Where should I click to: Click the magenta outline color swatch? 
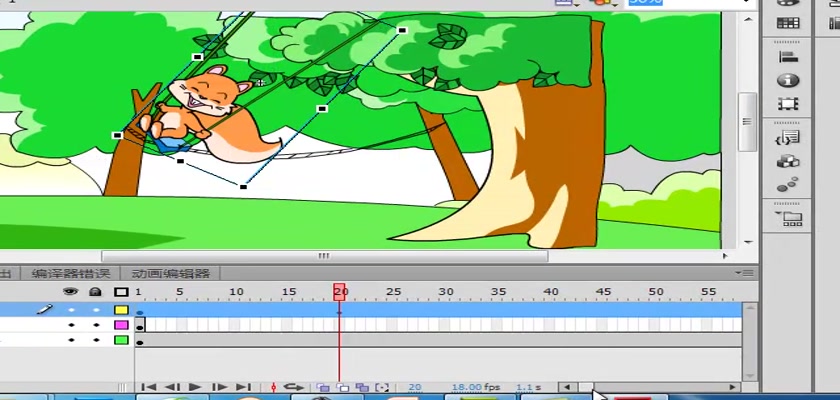(x=122, y=325)
